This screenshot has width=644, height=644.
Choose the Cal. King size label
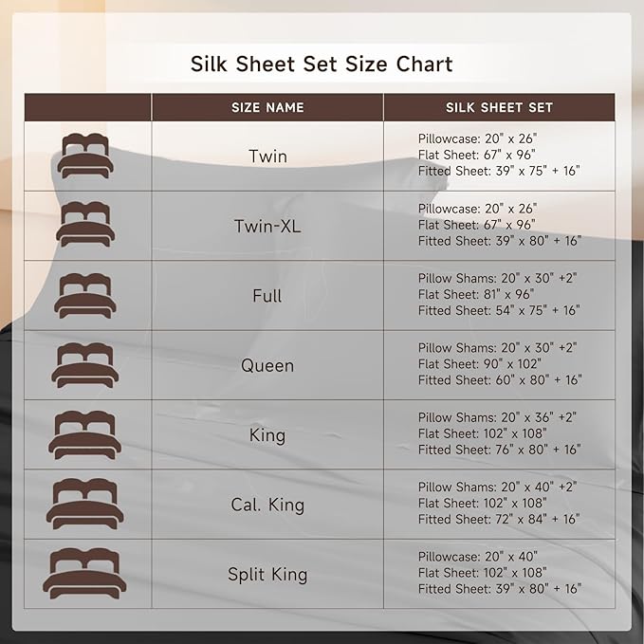267,505
